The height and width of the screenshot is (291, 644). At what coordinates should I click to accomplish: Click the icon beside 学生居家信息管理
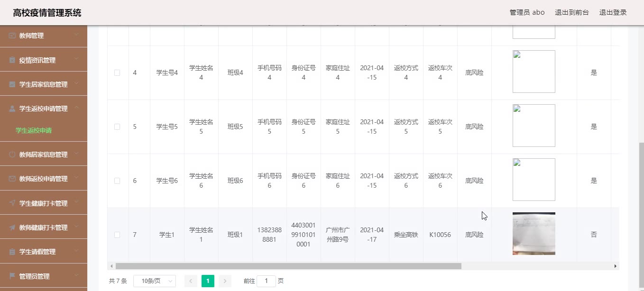[12, 84]
